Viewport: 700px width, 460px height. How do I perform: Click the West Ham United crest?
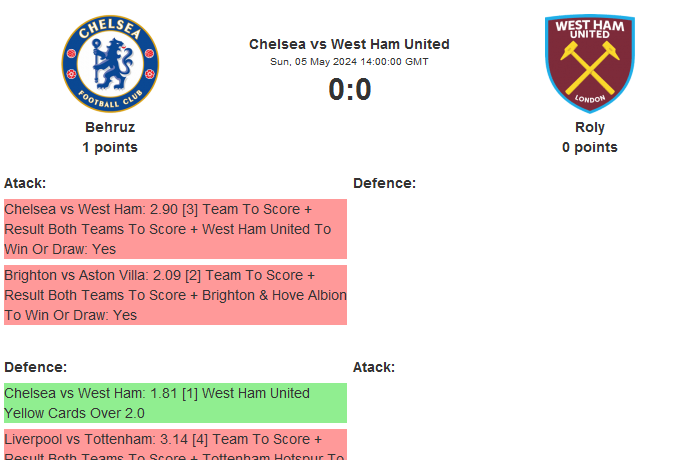click(x=589, y=63)
